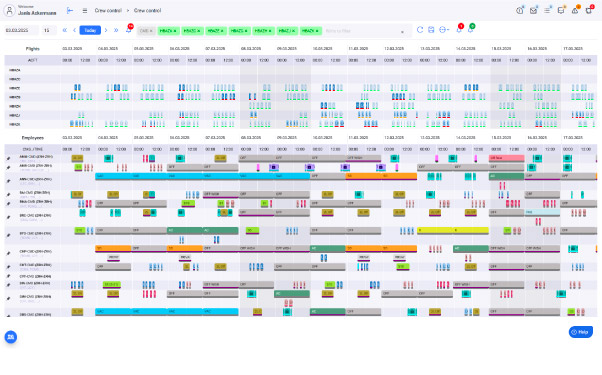The image size is (602, 375).
Task: Open the dropdown next to the save icon
Action: [x=444, y=30]
